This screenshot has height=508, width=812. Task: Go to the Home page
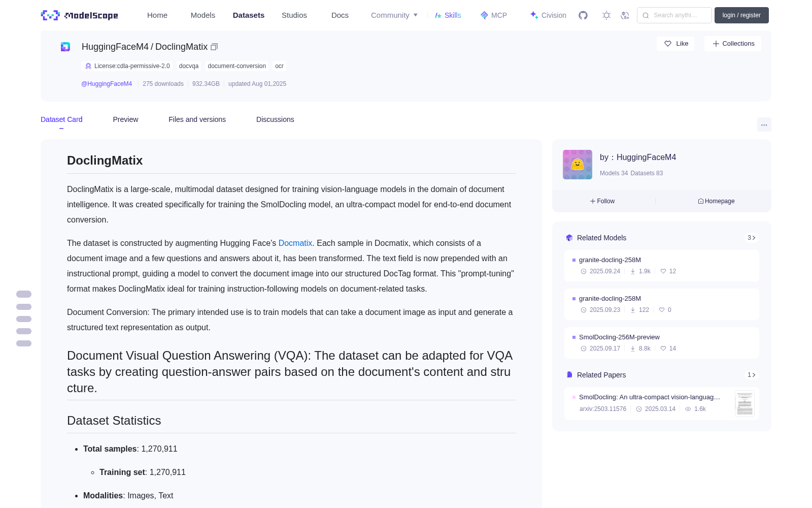point(157,15)
